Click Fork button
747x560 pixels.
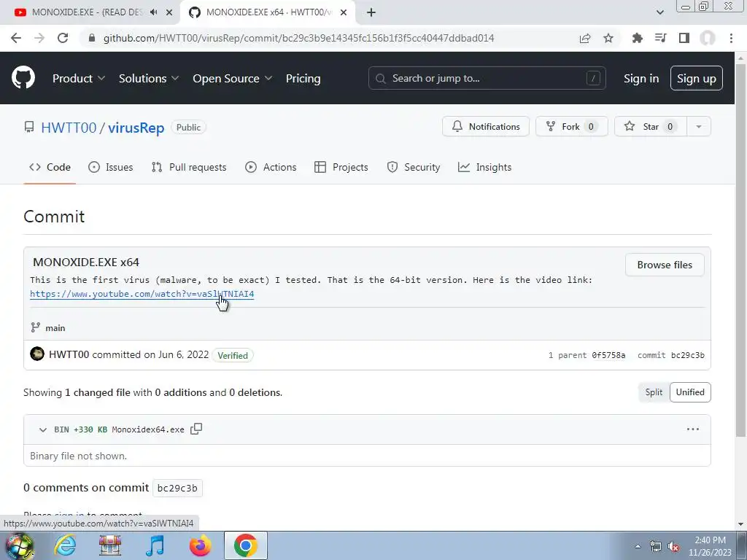coord(572,126)
